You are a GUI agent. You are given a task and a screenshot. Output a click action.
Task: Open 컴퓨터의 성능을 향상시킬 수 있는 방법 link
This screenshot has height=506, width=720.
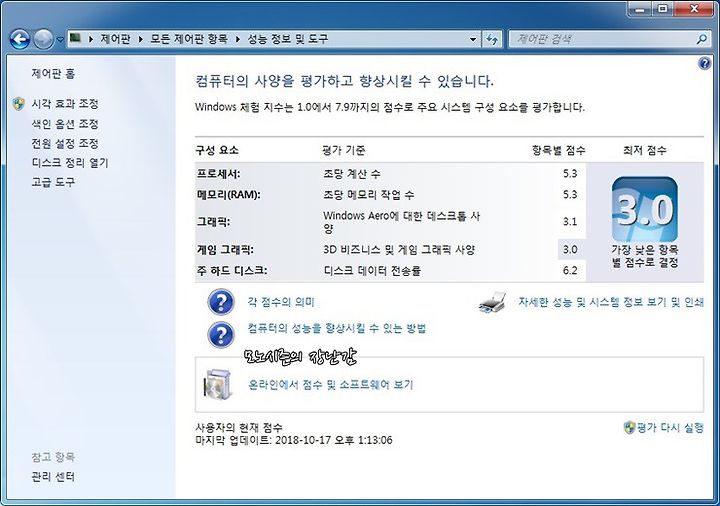(337, 328)
